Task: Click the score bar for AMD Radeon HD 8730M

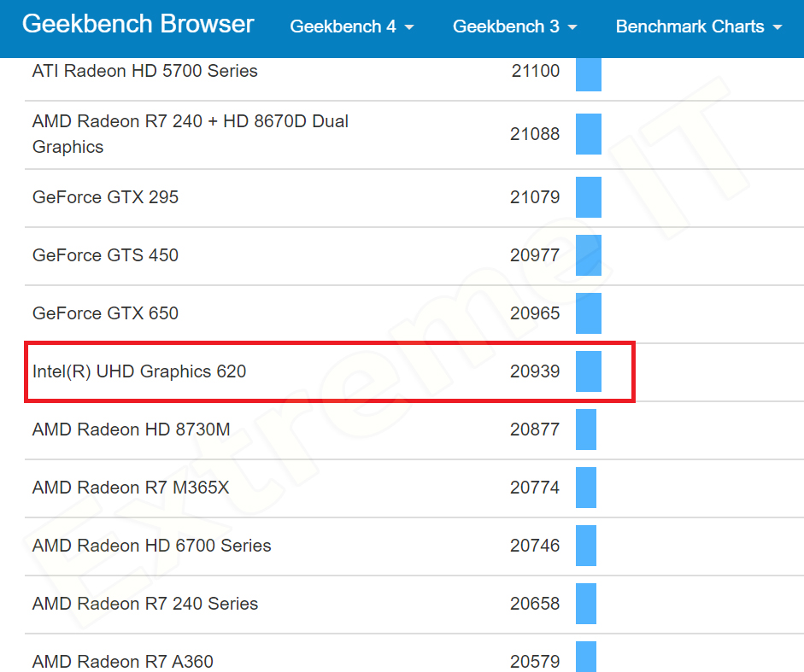Action: click(586, 429)
